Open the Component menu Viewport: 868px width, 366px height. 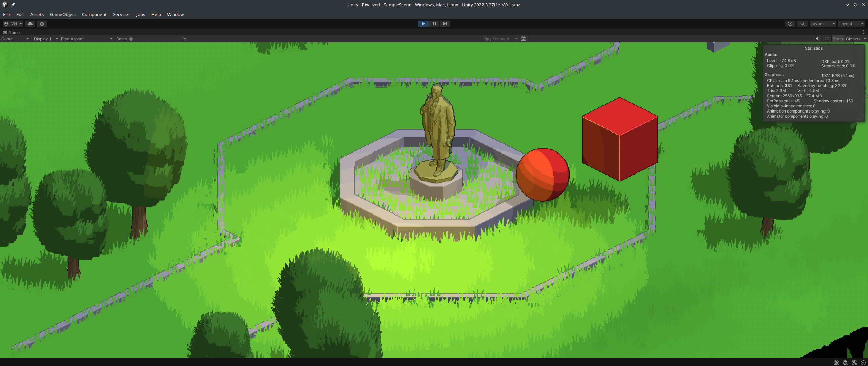[x=94, y=14]
